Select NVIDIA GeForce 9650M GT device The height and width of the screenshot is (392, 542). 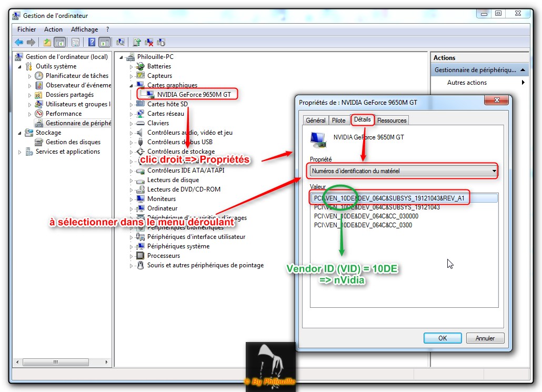(194, 94)
